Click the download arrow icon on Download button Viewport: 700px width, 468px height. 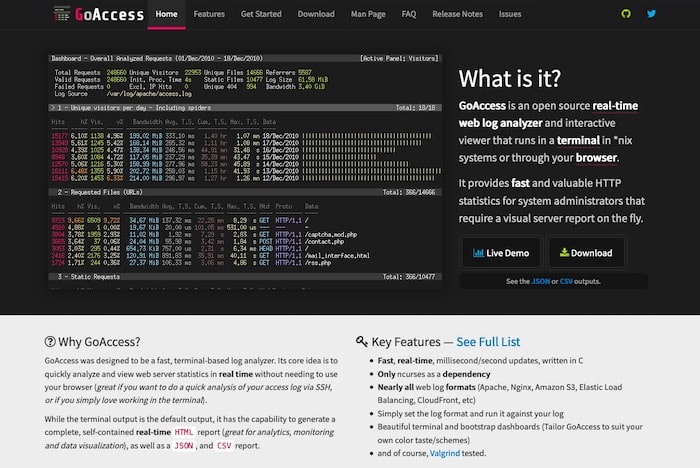point(564,252)
